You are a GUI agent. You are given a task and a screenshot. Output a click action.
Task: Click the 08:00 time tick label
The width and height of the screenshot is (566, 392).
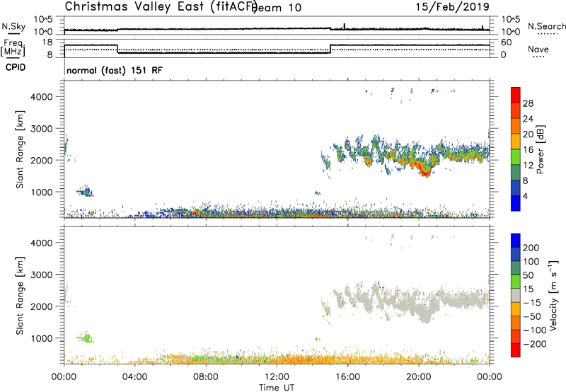pyautogui.click(x=206, y=377)
